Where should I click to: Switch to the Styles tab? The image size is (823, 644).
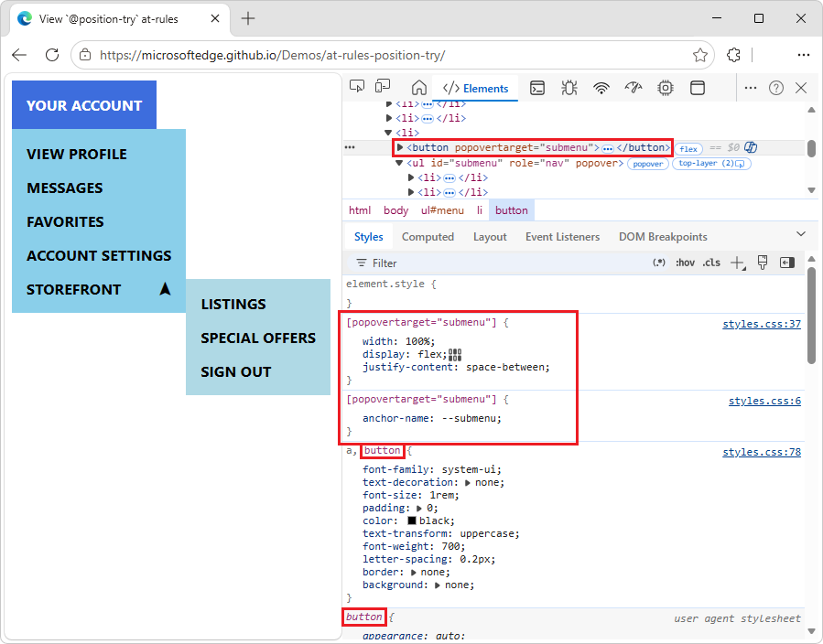(368, 237)
